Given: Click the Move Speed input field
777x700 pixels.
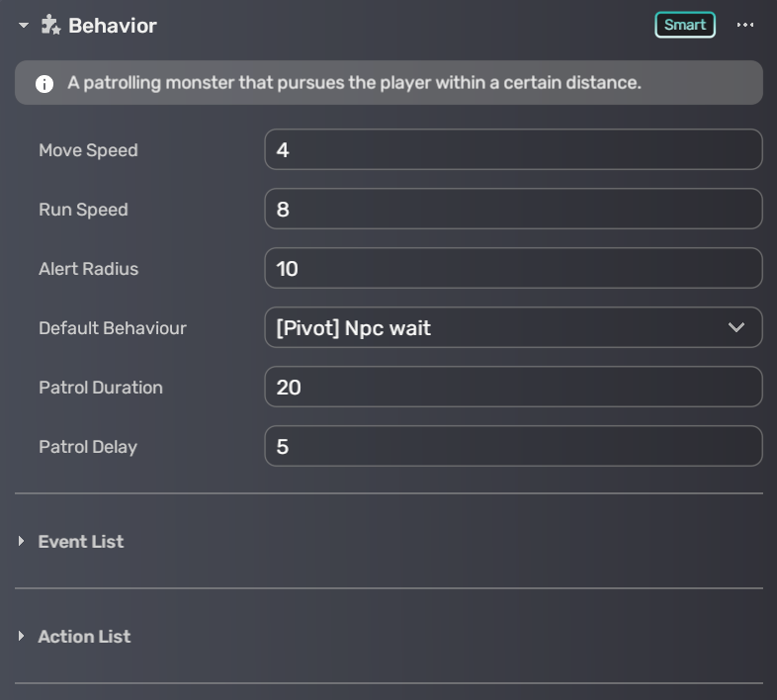Looking at the screenshot, I should [x=513, y=150].
